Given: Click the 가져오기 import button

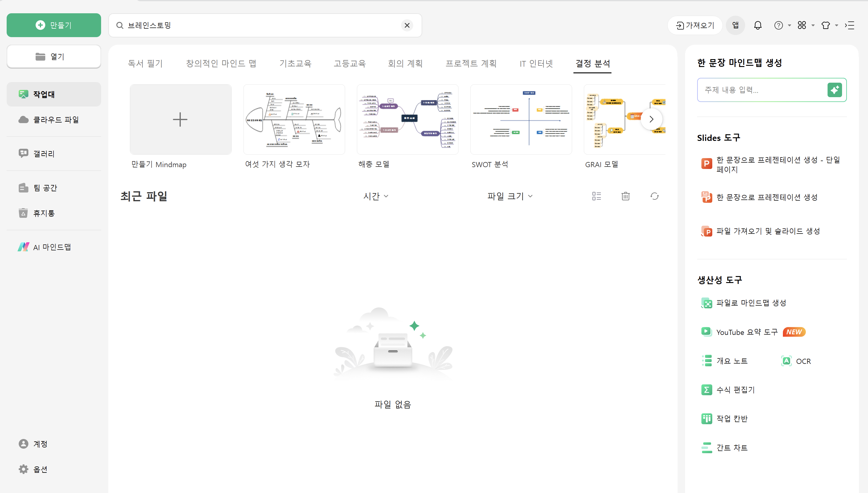Looking at the screenshot, I should [x=694, y=25].
